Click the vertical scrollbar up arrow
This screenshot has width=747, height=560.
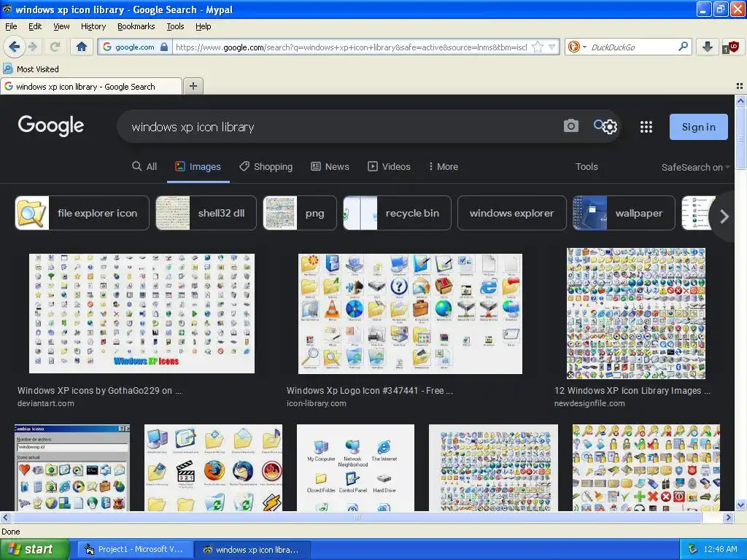(740, 101)
